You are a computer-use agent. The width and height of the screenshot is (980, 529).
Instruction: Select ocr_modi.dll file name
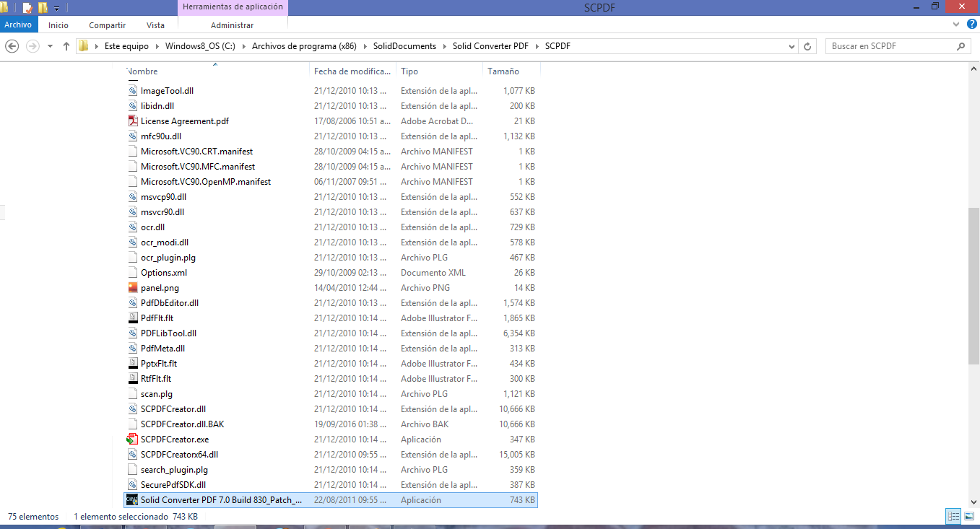(165, 242)
